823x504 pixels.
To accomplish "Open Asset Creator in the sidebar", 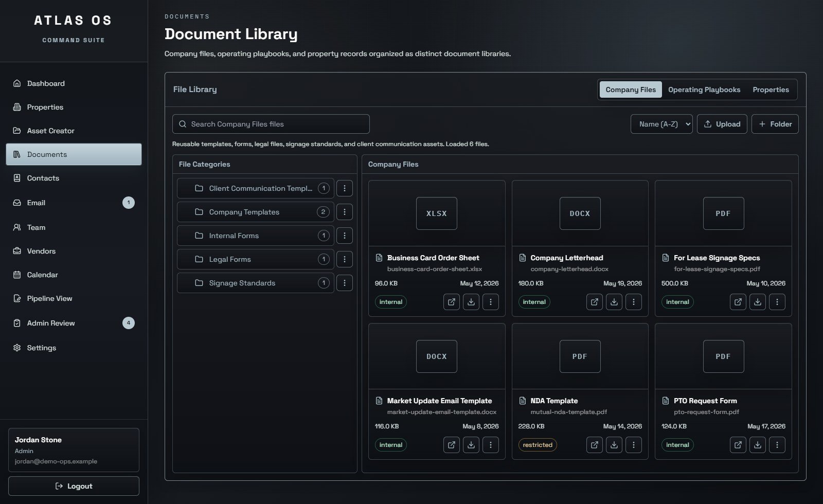I will (x=74, y=131).
